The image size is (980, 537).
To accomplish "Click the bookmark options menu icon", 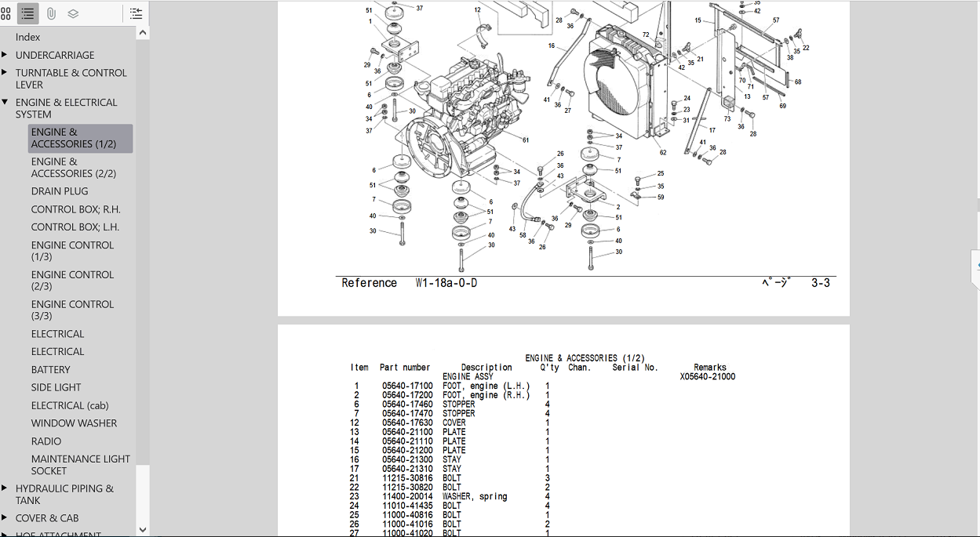I will pyautogui.click(x=136, y=13).
